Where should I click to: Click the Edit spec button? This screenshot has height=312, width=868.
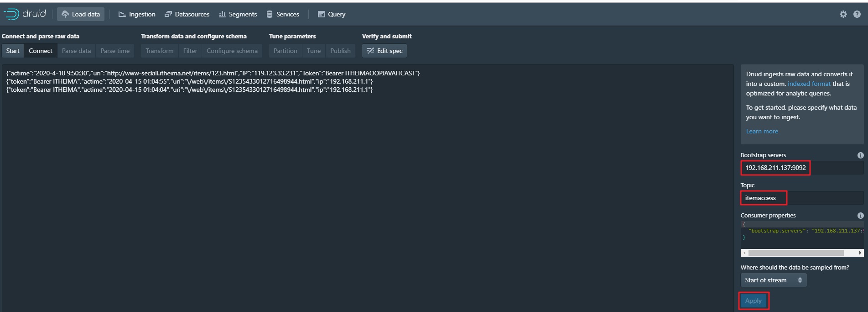tap(385, 51)
